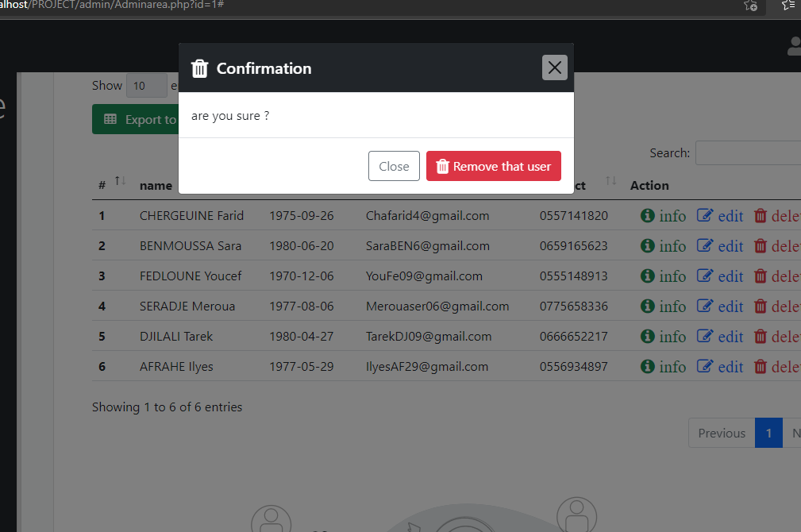Click info icon for FEDLOUNE Youcef
This screenshot has height=532, width=801.
[x=647, y=276]
